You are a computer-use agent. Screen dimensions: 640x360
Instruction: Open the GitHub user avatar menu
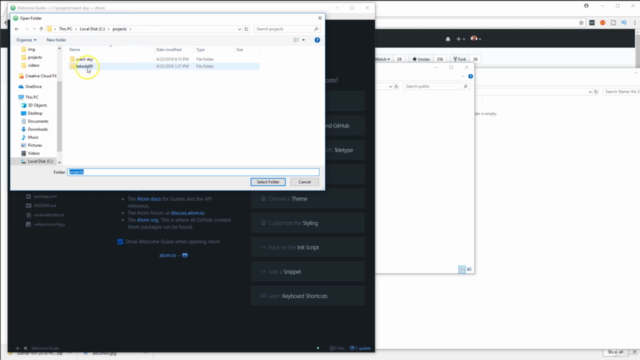[476, 39]
